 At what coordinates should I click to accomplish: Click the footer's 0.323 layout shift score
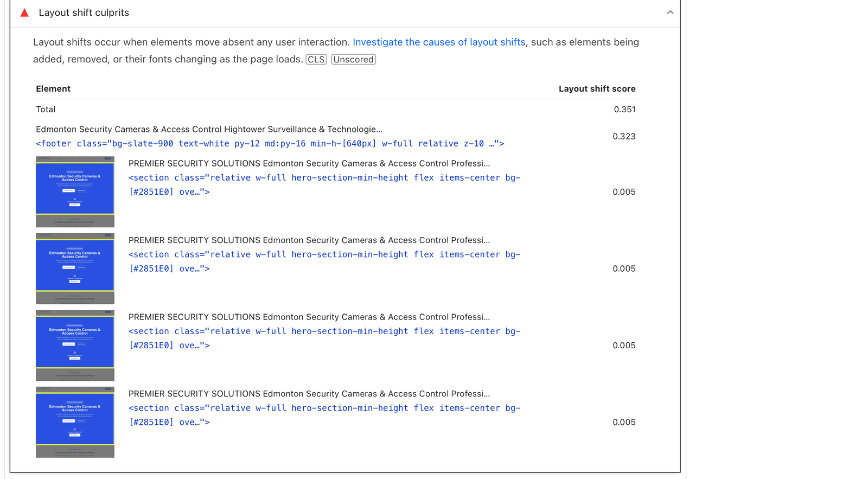[x=624, y=137]
